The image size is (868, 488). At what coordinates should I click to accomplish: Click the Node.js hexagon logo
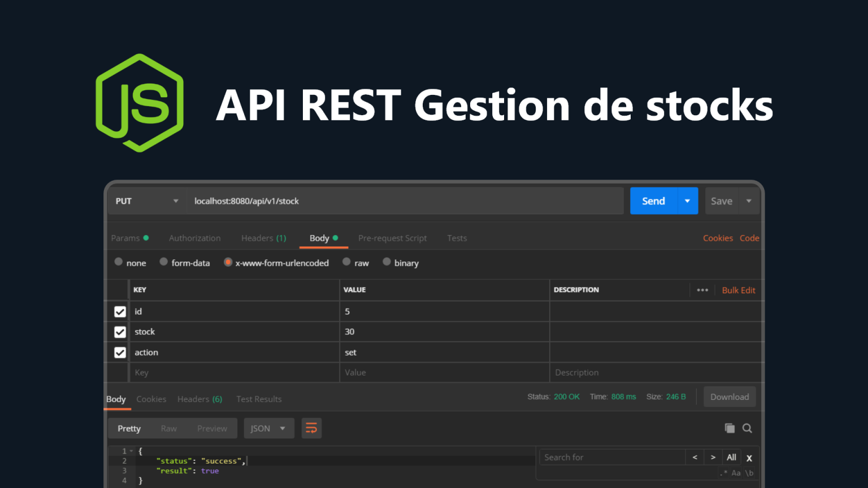(x=140, y=103)
